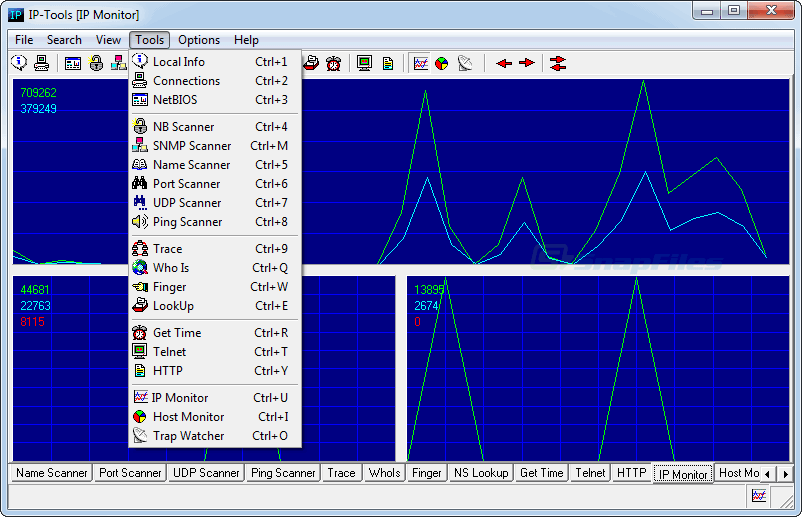
Task: Pick Telnet in Tools menu
Action: [215, 352]
